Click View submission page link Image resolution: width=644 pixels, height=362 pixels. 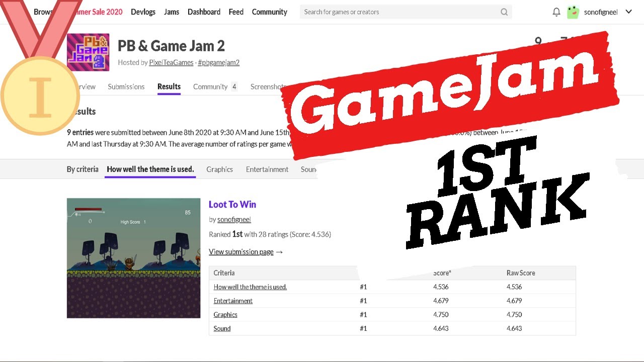click(x=246, y=252)
